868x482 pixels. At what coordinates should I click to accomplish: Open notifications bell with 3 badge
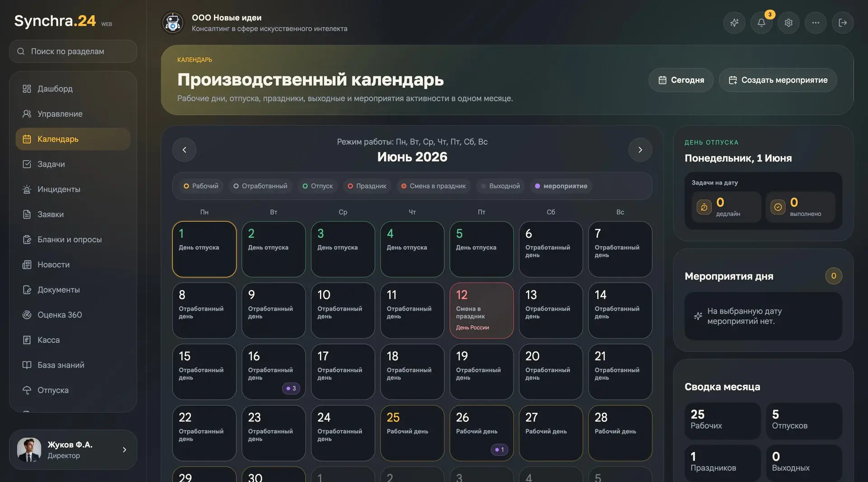click(x=761, y=23)
